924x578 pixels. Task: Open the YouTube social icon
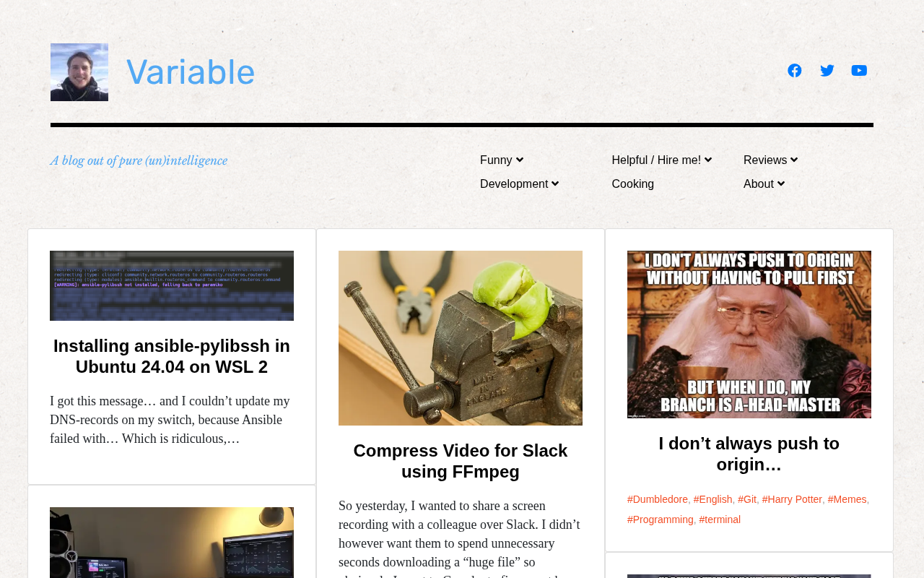click(x=859, y=70)
